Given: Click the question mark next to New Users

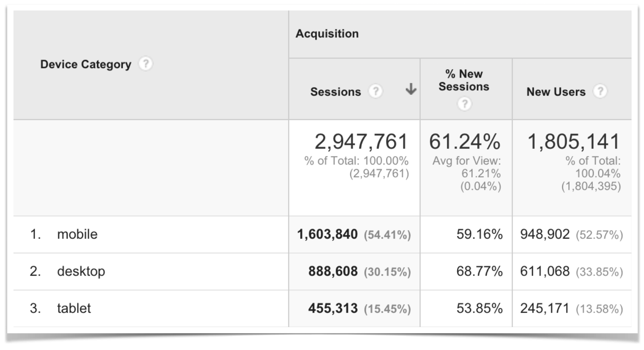Looking at the screenshot, I should click(601, 92).
